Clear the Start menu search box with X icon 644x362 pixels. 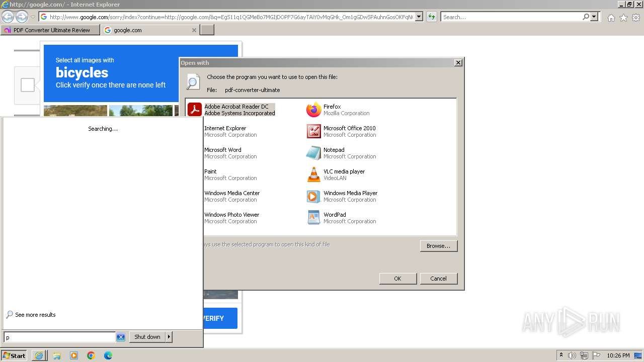[121, 337]
